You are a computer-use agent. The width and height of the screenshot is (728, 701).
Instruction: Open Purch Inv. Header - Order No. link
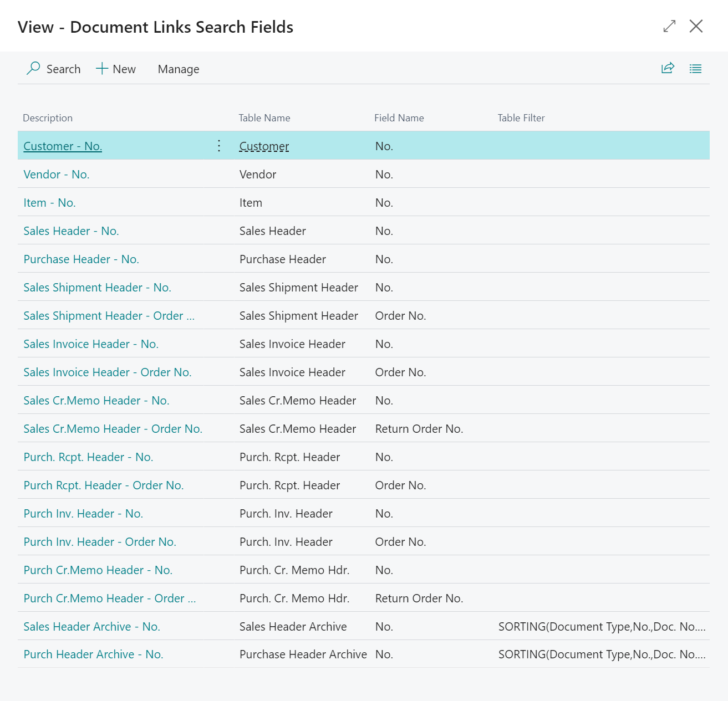tap(100, 542)
